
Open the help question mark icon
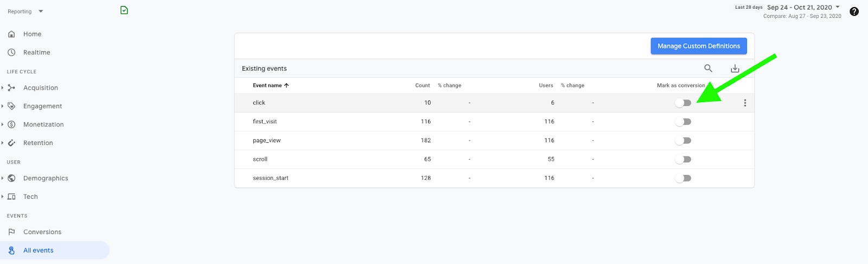[854, 11]
